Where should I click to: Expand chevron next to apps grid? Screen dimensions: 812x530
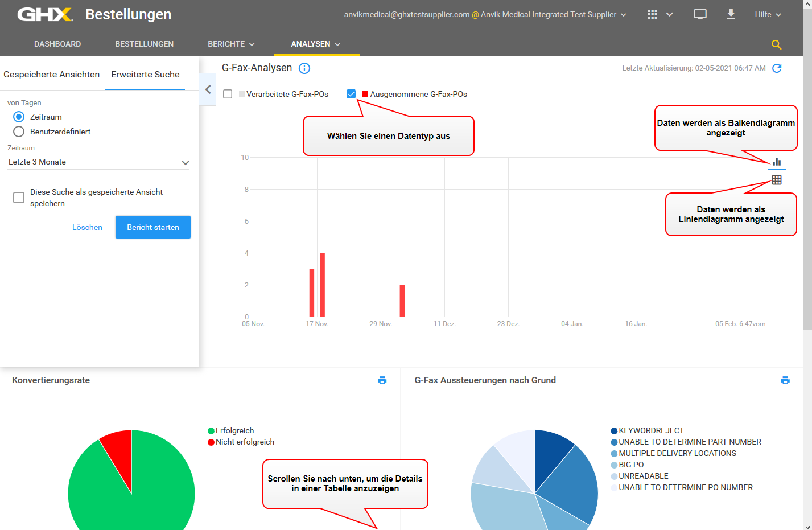click(x=670, y=15)
